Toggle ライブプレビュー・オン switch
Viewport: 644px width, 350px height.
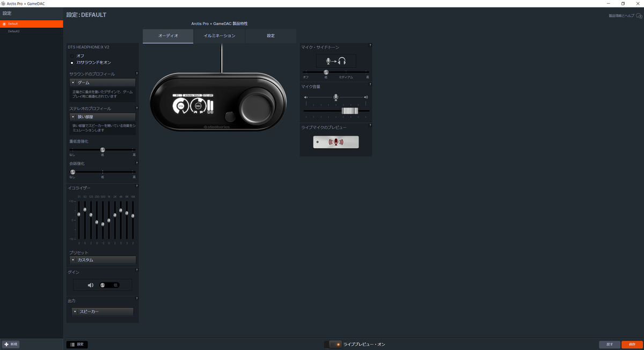pyautogui.click(x=333, y=344)
